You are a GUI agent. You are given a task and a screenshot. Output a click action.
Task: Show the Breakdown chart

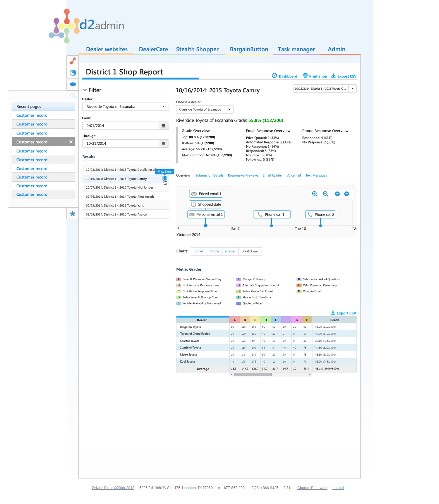pos(250,251)
